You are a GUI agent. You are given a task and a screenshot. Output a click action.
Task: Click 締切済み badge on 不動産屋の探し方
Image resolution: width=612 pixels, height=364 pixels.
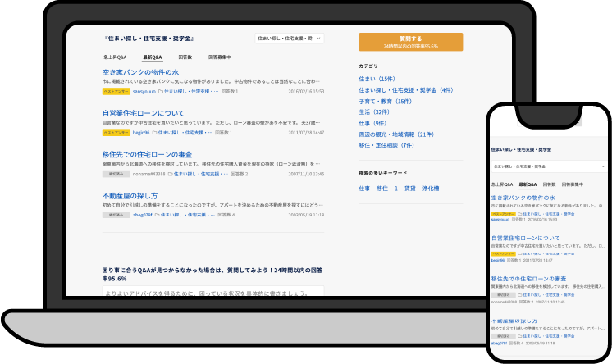115,215
